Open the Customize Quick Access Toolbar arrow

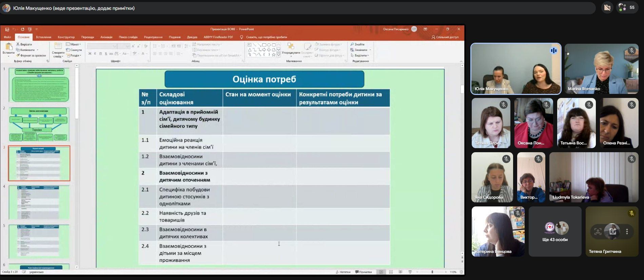pyautogui.click(x=37, y=29)
